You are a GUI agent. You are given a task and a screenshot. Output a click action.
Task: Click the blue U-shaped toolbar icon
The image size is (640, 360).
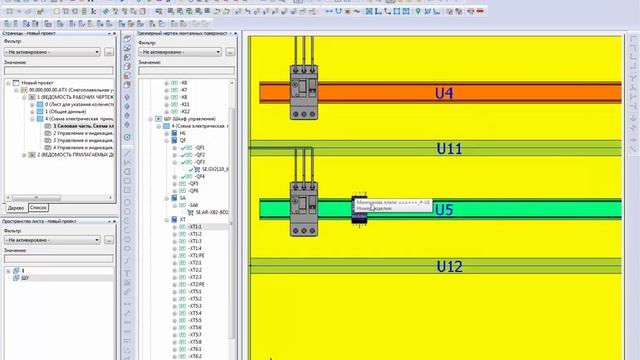[x=338, y=11]
